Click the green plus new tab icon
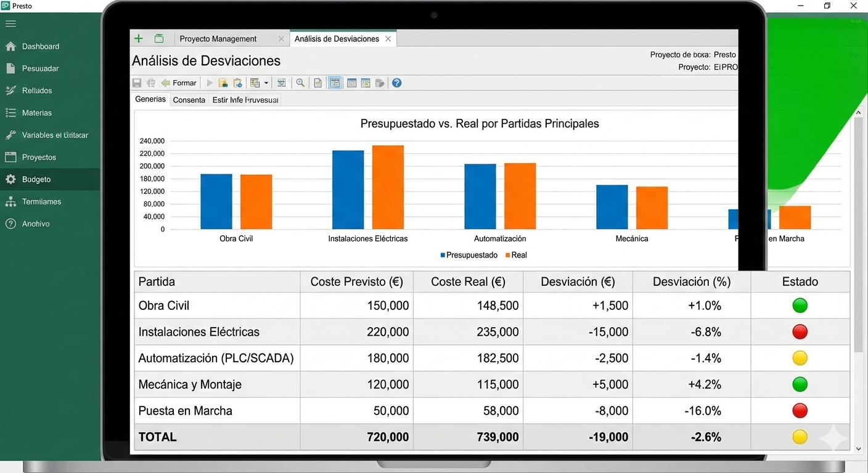The image size is (868, 473). tap(139, 38)
